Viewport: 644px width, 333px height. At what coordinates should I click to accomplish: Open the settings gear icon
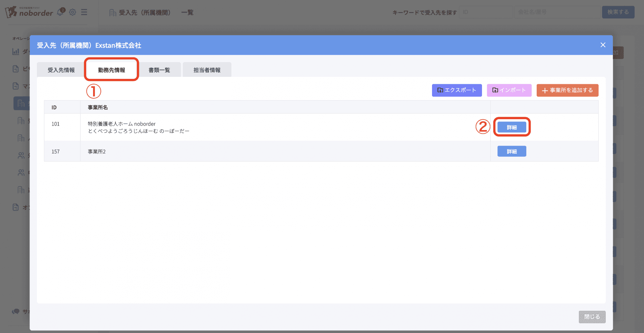[x=72, y=12]
